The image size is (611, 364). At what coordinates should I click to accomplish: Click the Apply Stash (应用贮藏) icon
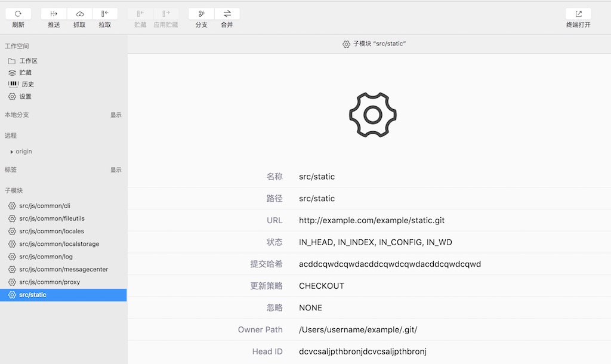[166, 14]
